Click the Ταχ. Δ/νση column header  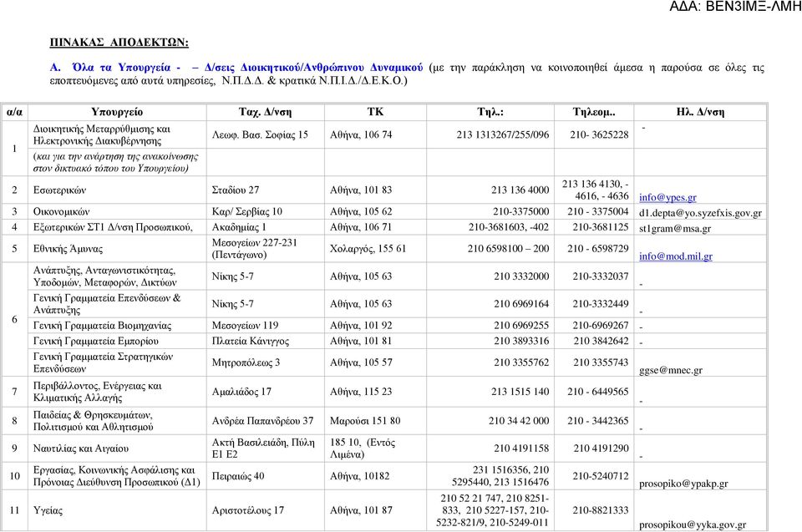pos(265,112)
